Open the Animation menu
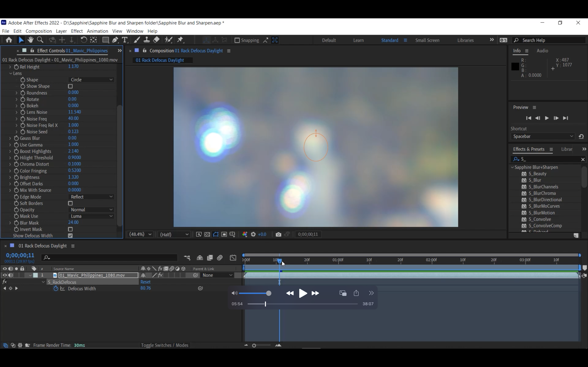 [97, 31]
